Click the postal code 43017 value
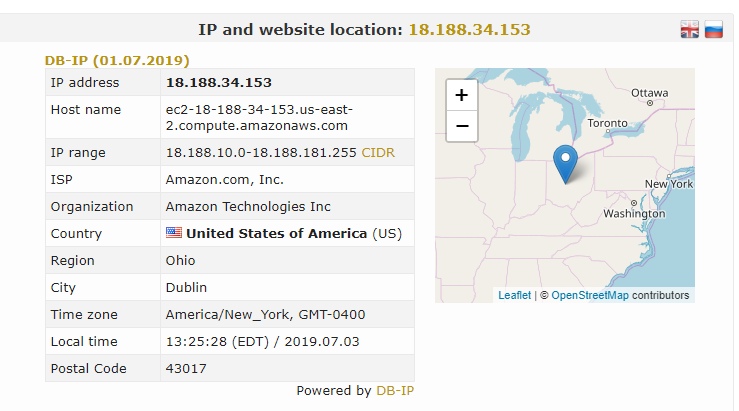This screenshot has width=739, height=411. pyautogui.click(x=186, y=368)
